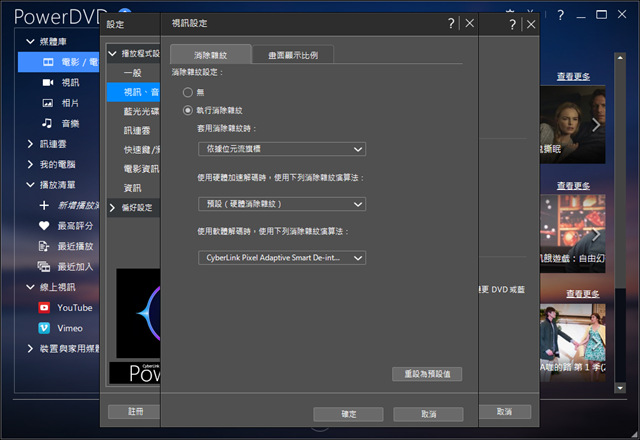Collapse the 線上視訊 sidebar section
Image resolution: width=640 pixels, height=440 pixels.
[30, 287]
